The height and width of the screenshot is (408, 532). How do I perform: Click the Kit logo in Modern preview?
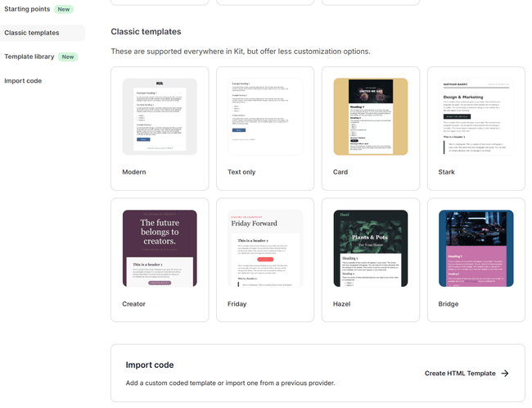(x=159, y=84)
